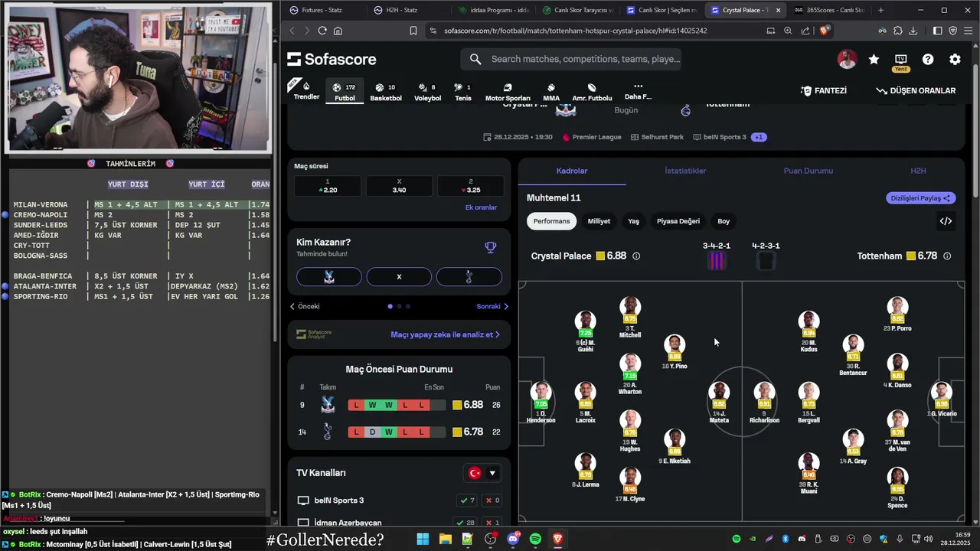Upvote beIN Sports 3 channel
The height and width of the screenshot is (551, 980).
pos(467,500)
